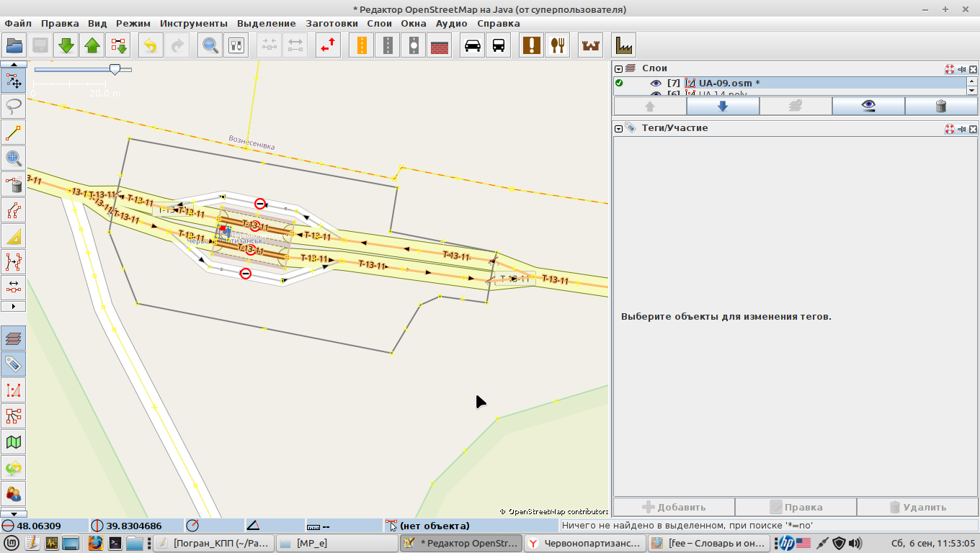Screen dimensions: 980x553
Task: Click the delete layer trash button
Action: 940,107
